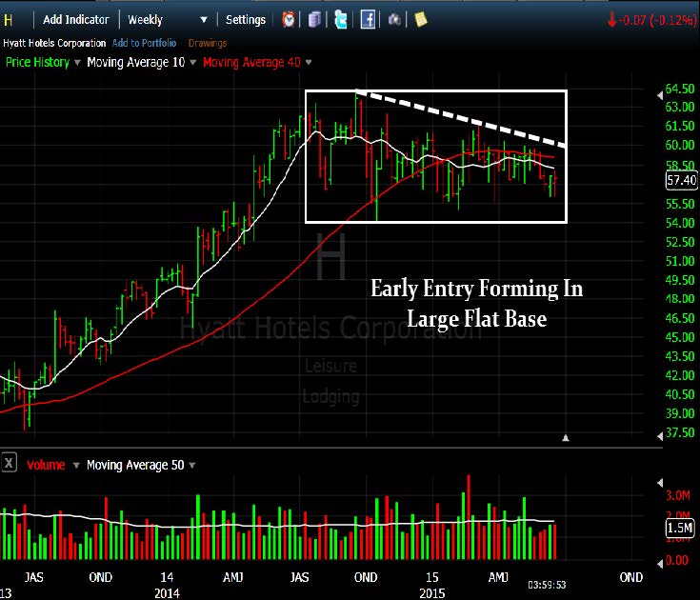Share chart via Twitter bird icon

pos(341,20)
